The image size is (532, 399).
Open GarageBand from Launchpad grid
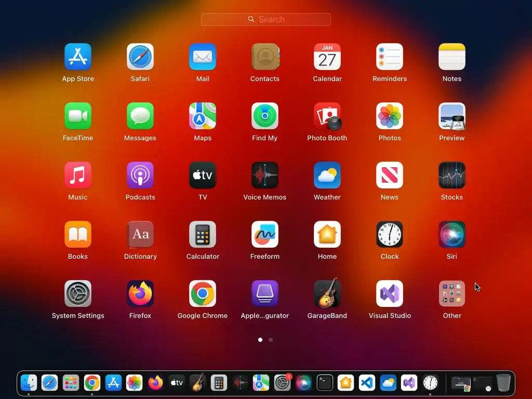(327, 293)
